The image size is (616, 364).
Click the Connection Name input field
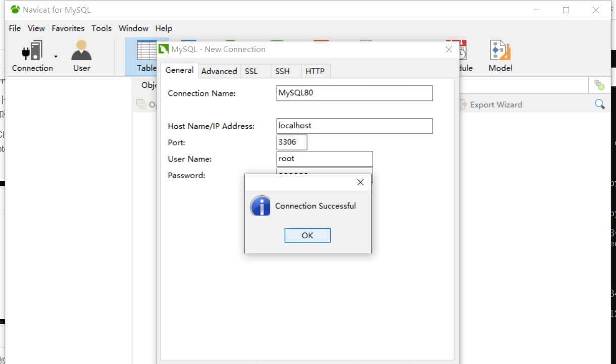pyautogui.click(x=354, y=93)
